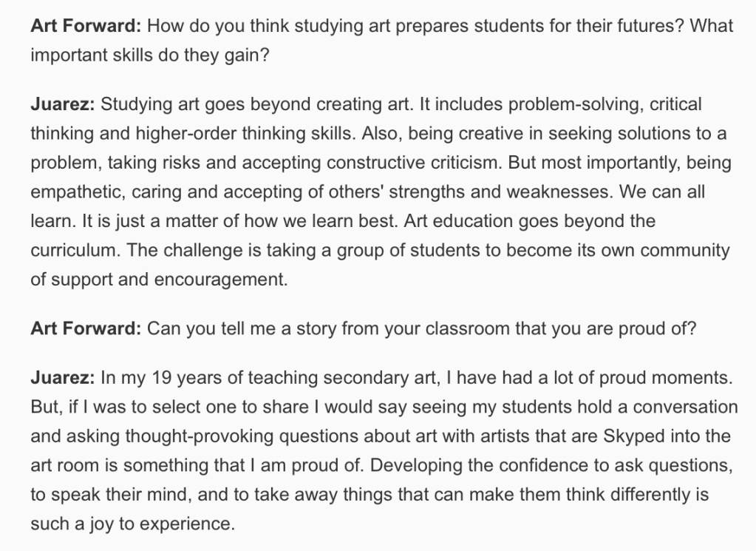Viewport: 756px width, 551px height.
Task: Click the "Juarez:" label before "Studying art"
Action: [x=62, y=104]
